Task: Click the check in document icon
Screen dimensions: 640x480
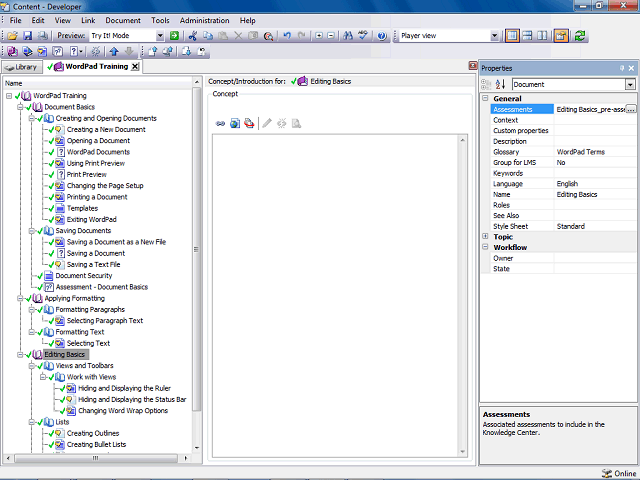Action: pyautogui.click(x=153, y=51)
